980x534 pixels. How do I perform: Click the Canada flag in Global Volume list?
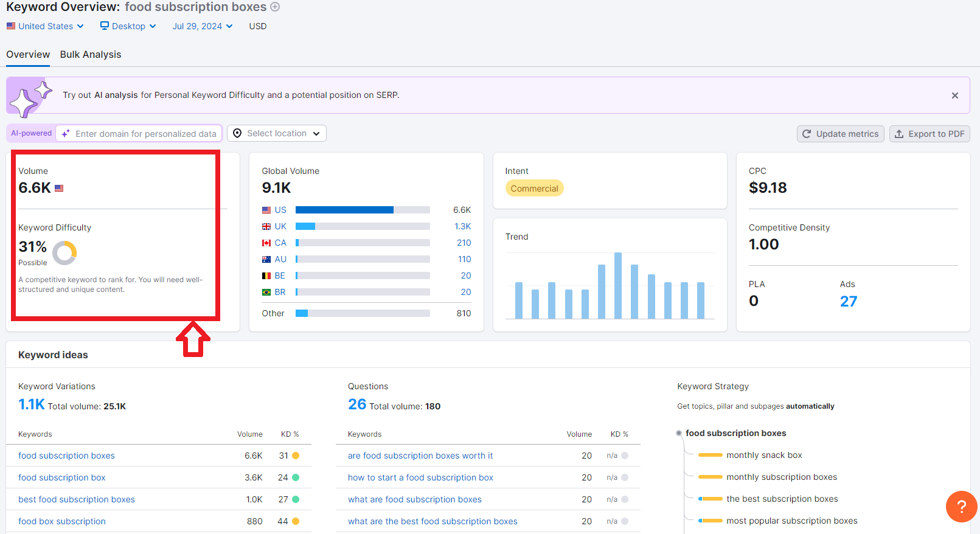266,243
